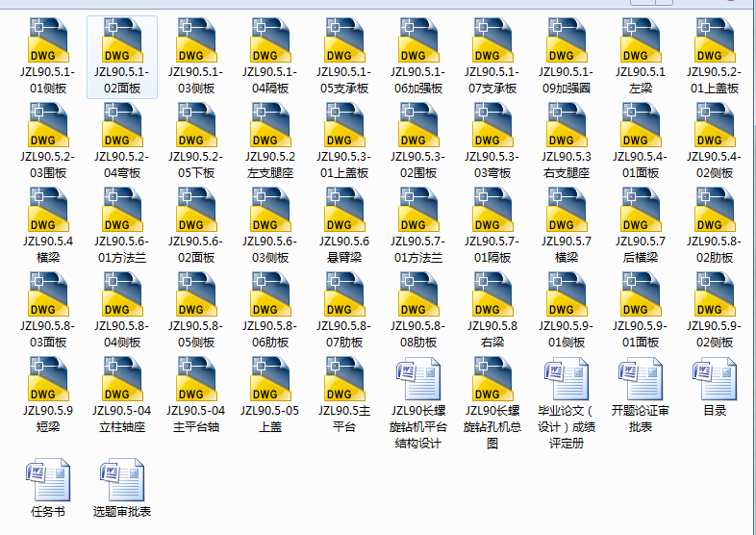Click the file name JZL90.5主平台

click(344, 419)
